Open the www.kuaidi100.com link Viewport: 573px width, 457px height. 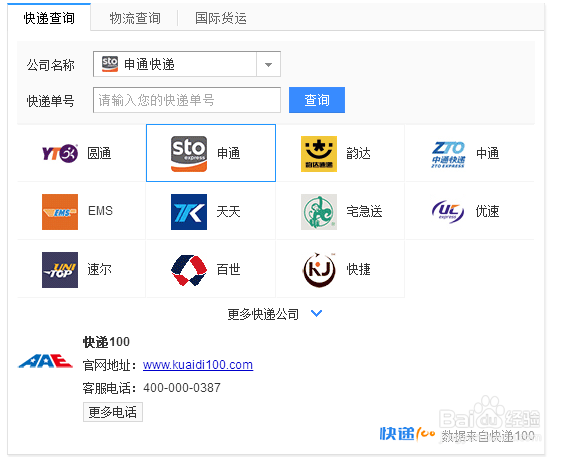(198, 365)
